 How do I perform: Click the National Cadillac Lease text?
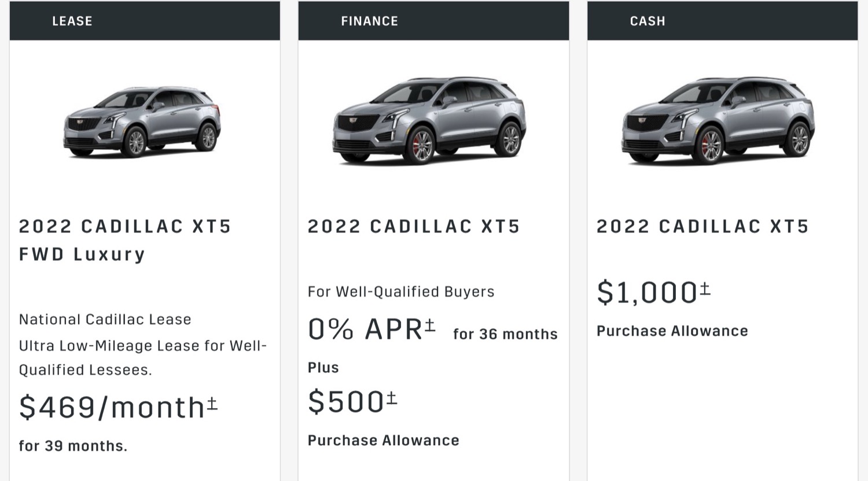[x=105, y=319]
